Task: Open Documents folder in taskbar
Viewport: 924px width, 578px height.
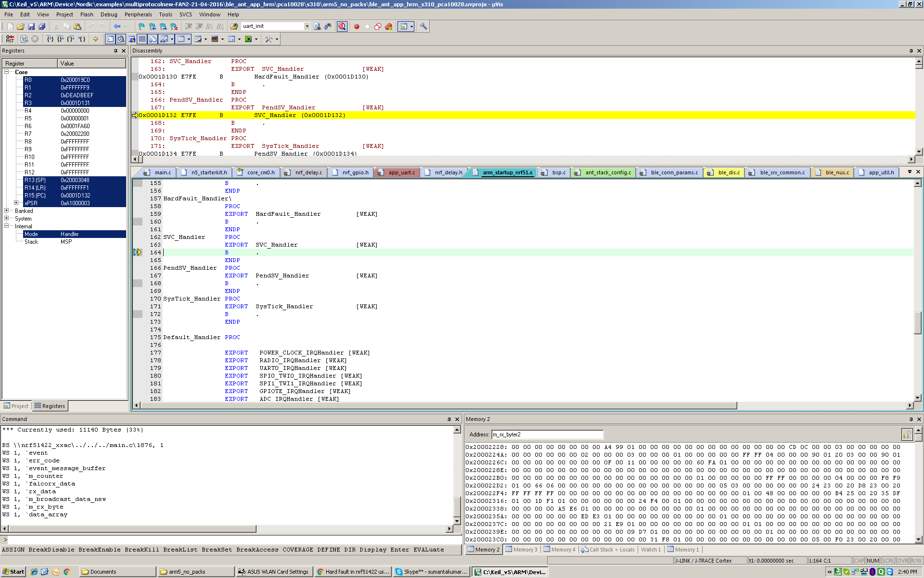Action: tap(118, 572)
